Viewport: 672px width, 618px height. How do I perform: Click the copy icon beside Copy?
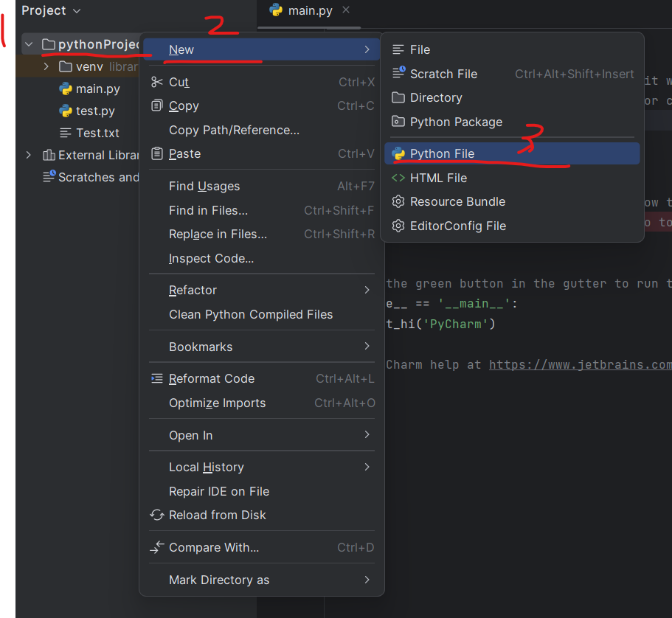pyautogui.click(x=157, y=105)
